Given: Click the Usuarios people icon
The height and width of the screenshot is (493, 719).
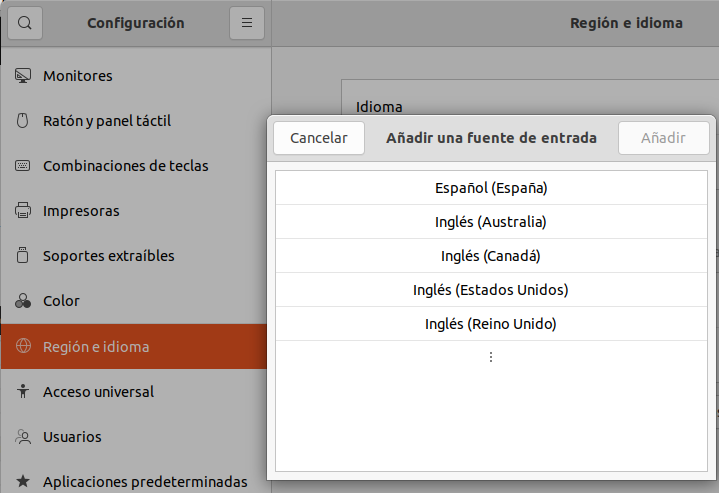Looking at the screenshot, I should click(23, 437).
